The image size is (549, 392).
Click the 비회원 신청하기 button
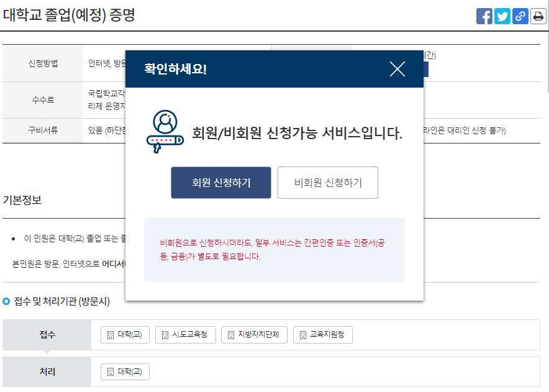[x=327, y=182]
